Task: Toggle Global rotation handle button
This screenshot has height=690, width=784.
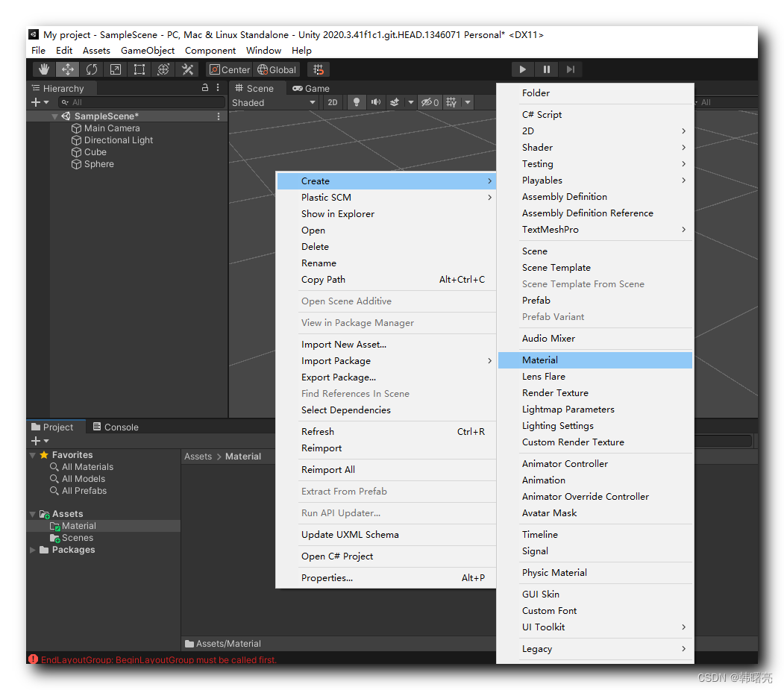Action: (x=277, y=69)
